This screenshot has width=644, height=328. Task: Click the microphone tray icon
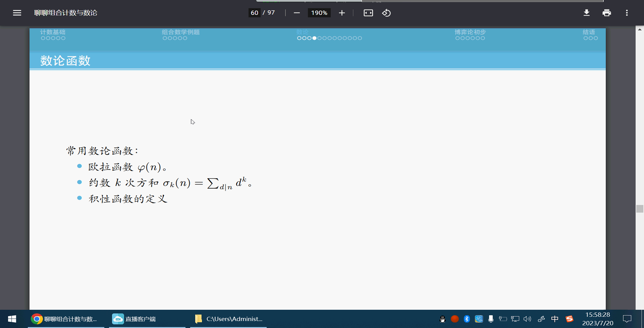click(491, 319)
